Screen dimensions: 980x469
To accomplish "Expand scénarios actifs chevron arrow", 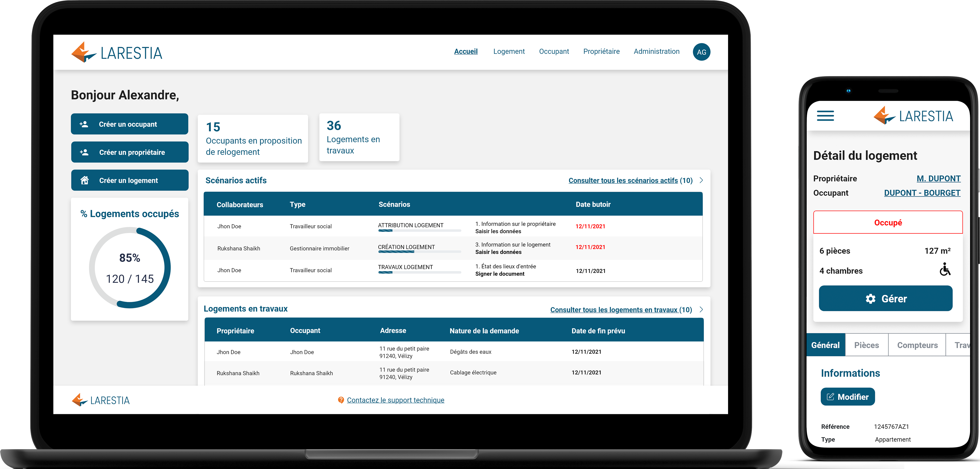I will tap(701, 180).
